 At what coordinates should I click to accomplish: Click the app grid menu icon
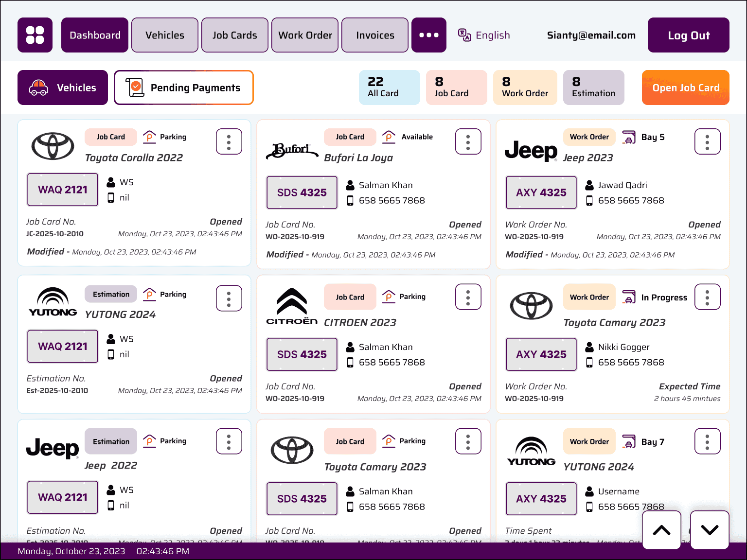click(35, 35)
